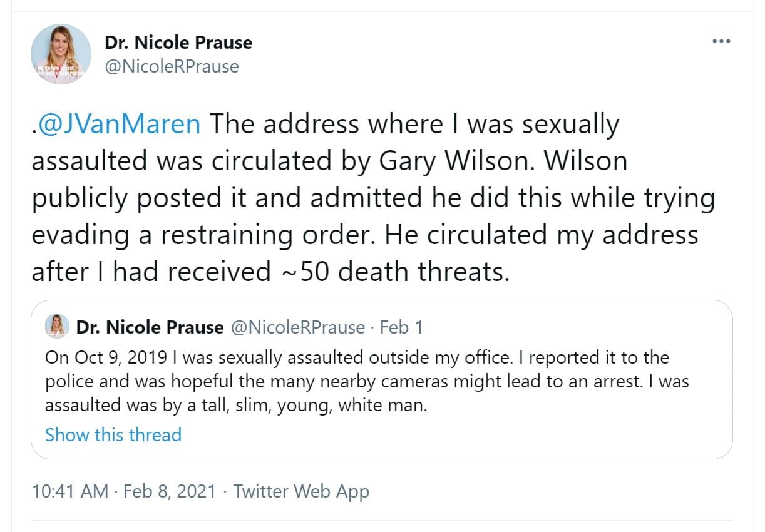Click "Show this thread" link
The height and width of the screenshot is (532, 765).
click(113, 434)
